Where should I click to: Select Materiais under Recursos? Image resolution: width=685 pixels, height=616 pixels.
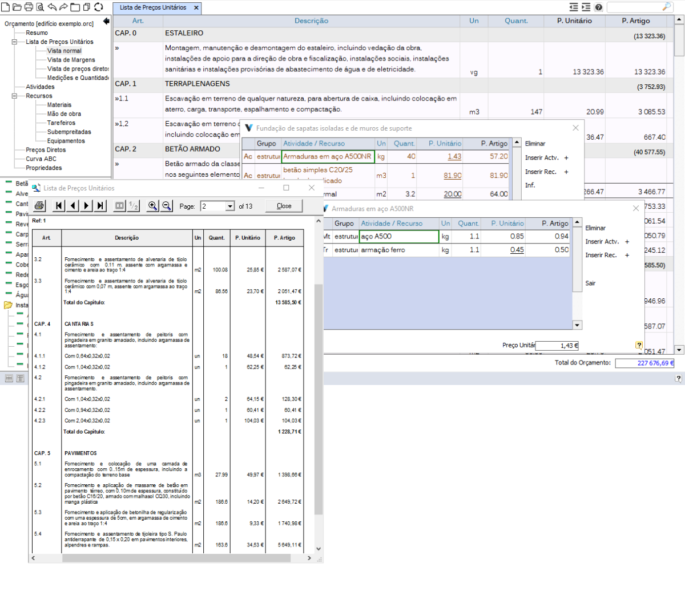click(59, 105)
